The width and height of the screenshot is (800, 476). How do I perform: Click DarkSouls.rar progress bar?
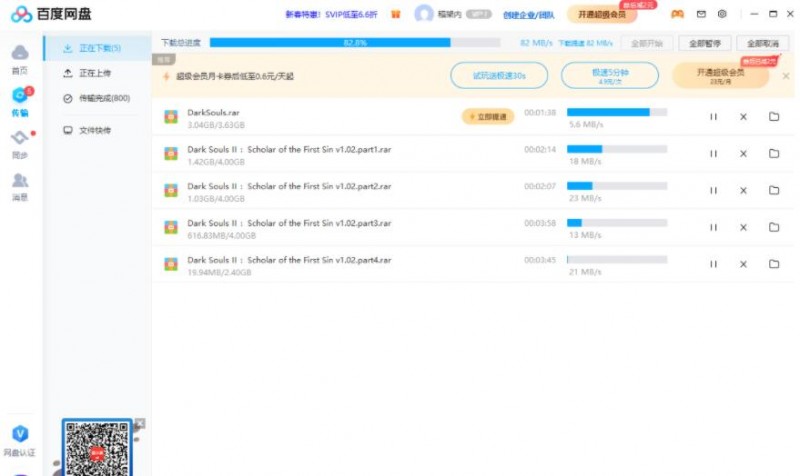pyautogui.click(x=617, y=112)
